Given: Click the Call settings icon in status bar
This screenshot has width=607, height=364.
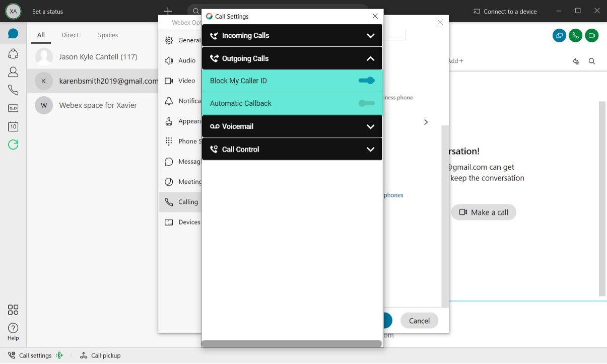Looking at the screenshot, I should pyautogui.click(x=12, y=355).
